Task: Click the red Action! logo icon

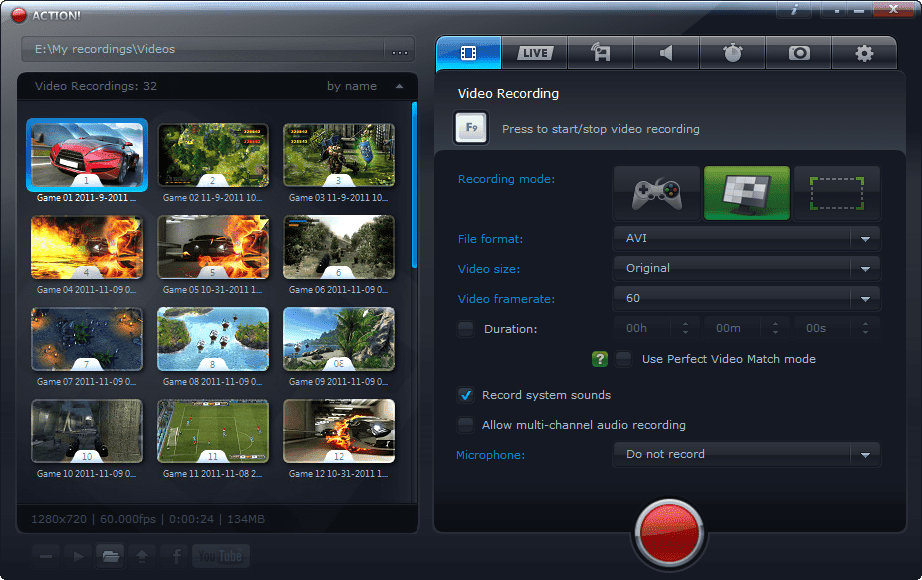Action: tap(19, 15)
